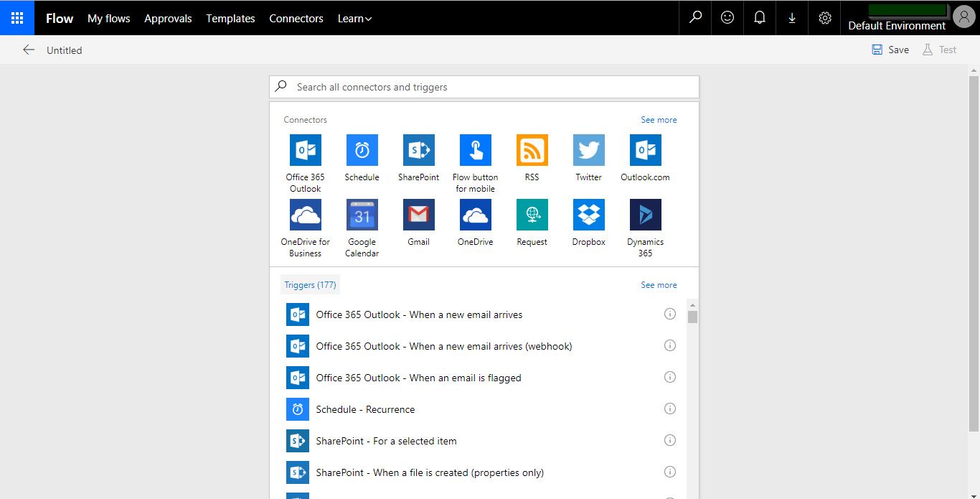The height and width of the screenshot is (499, 980).
Task: Click the triggers list scrollbar thumb
Action: [x=692, y=317]
